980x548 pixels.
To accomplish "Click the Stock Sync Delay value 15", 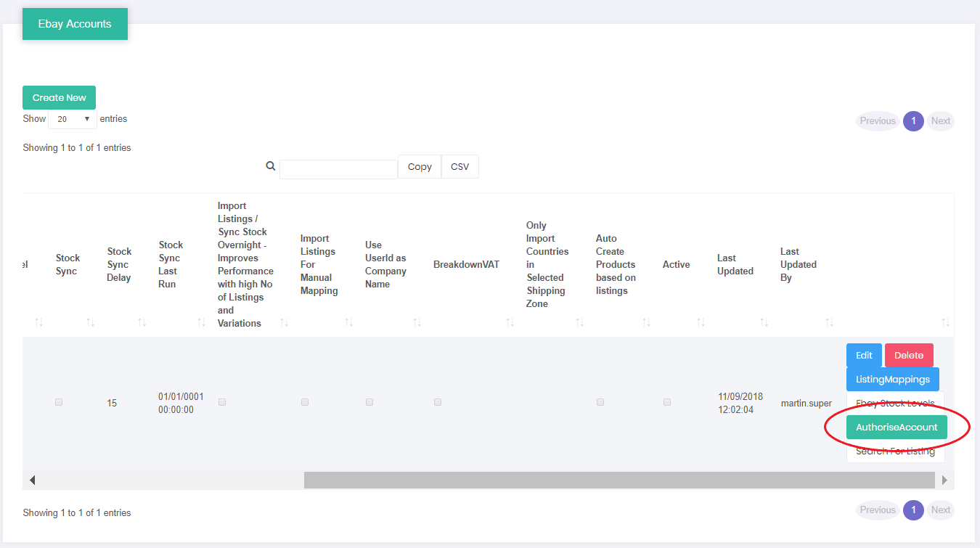I will (x=112, y=403).
